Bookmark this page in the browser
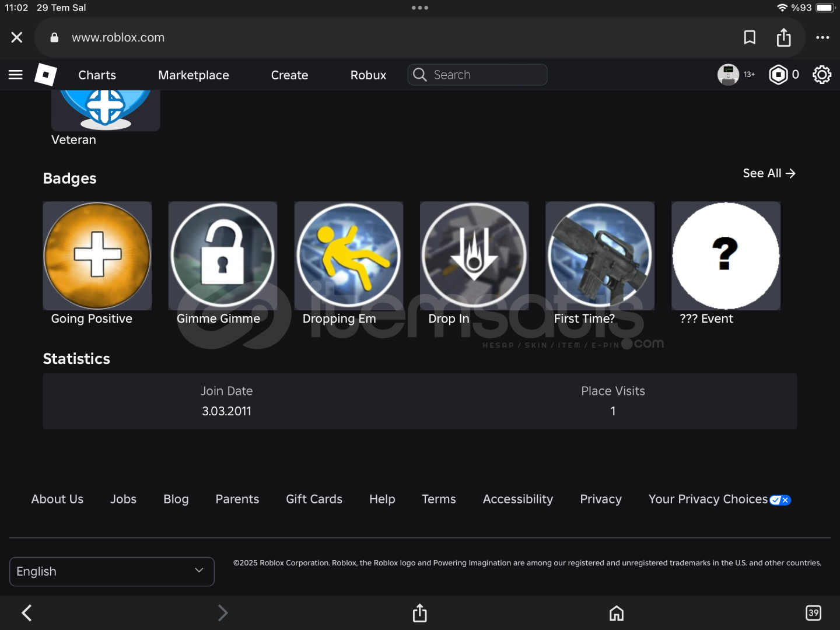The width and height of the screenshot is (840, 630). (750, 37)
